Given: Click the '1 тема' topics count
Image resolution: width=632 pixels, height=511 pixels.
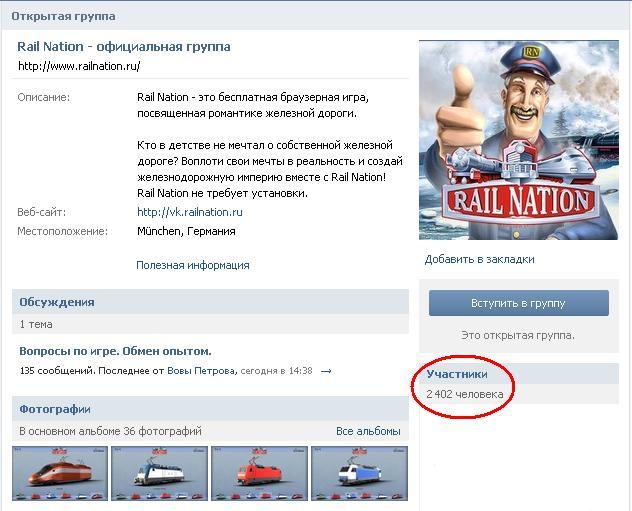Looking at the screenshot, I should (x=36, y=324).
